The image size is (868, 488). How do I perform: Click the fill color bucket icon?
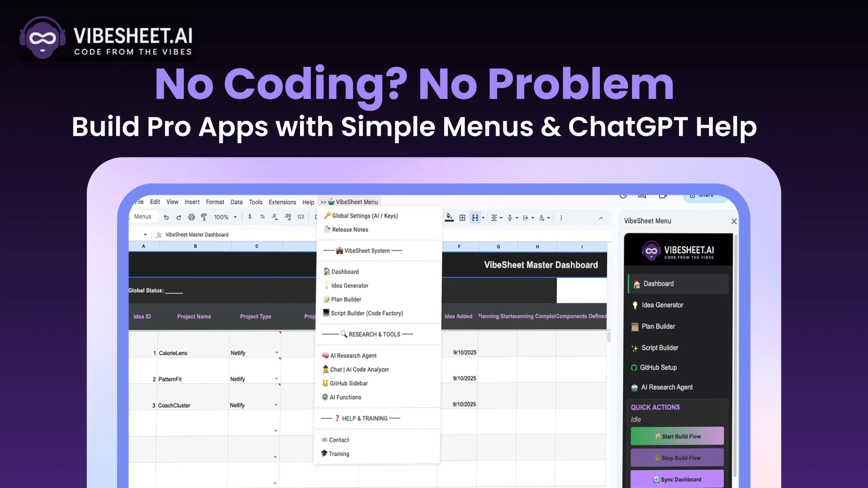(x=449, y=217)
